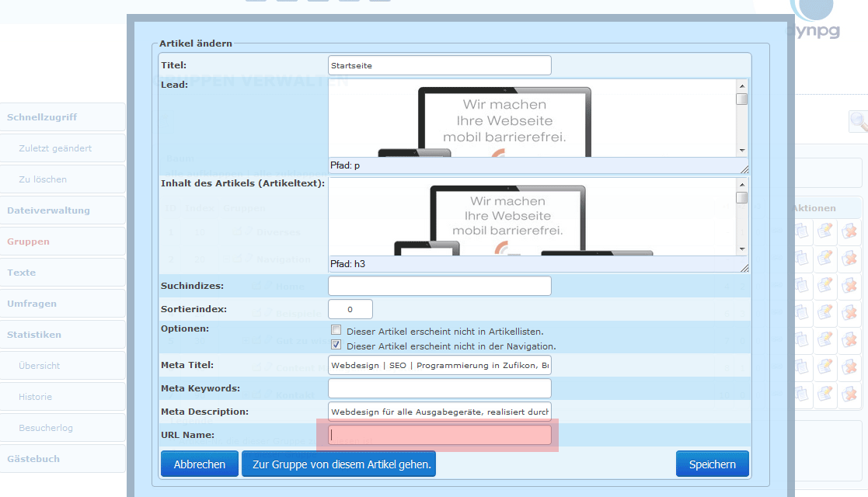This screenshot has height=497, width=868.
Task: Uncheck 'erscheint nicht in der Navigation' option
Action: tap(336, 345)
